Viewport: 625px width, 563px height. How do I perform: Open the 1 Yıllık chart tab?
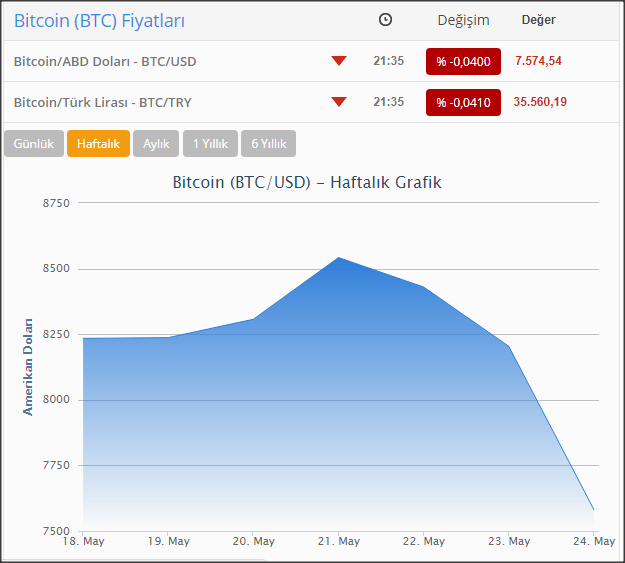click(x=210, y=144)
